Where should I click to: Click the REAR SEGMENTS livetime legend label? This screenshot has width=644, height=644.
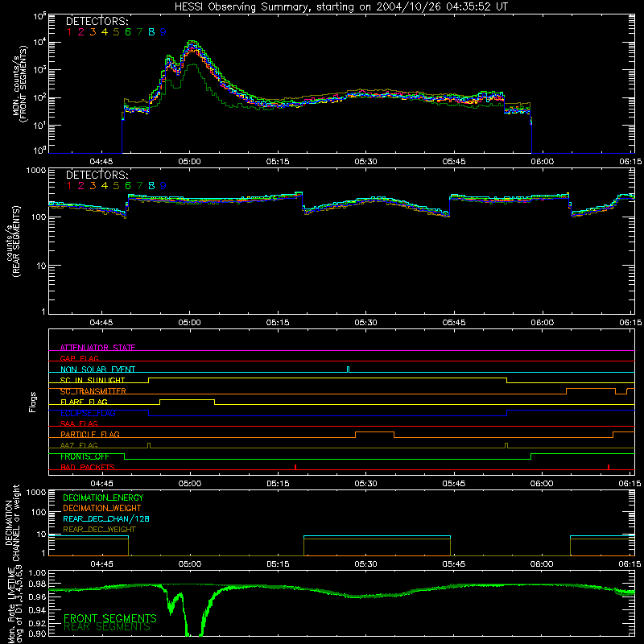(107, 627)
